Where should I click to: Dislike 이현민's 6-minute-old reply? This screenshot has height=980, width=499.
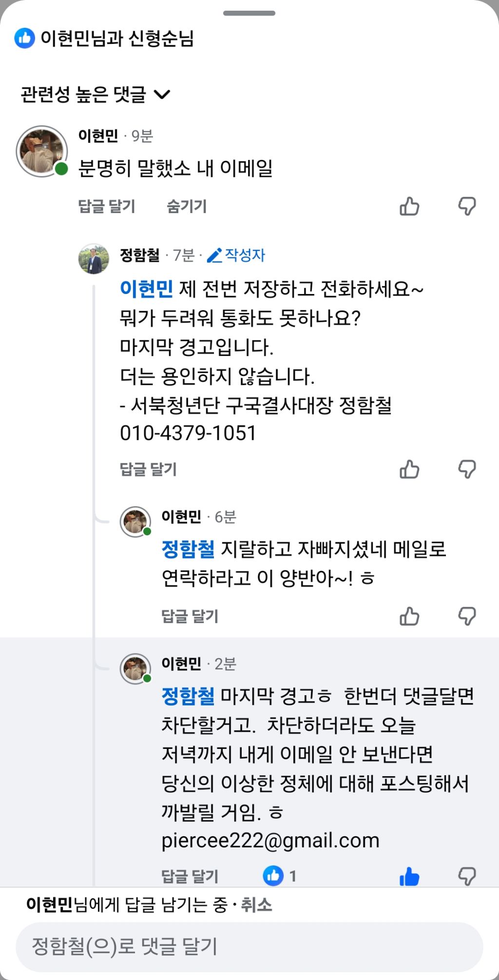(467, 616)
